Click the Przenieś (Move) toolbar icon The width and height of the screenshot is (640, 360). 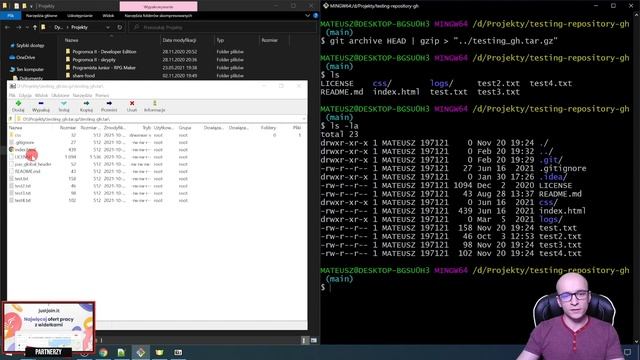point(109,103)
